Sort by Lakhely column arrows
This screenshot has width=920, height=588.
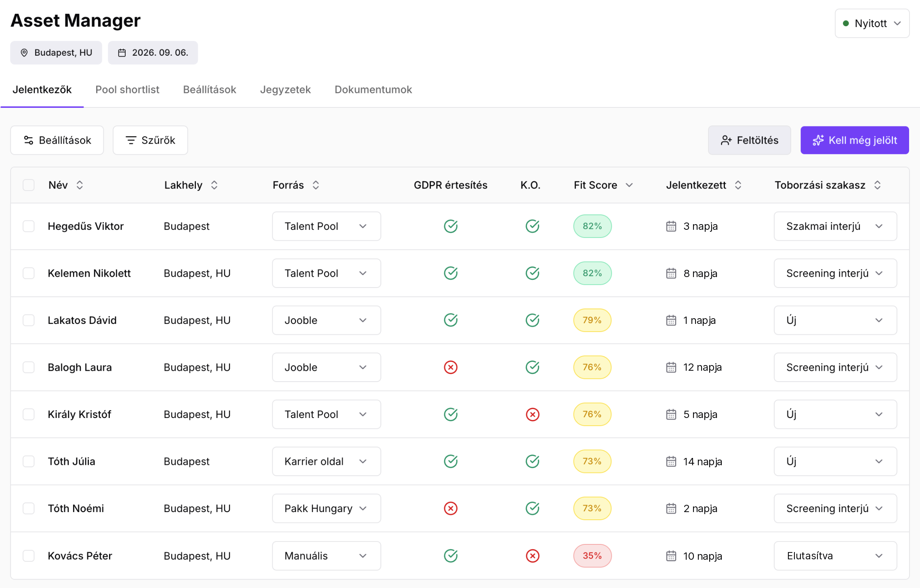click(x=214, y=185)
